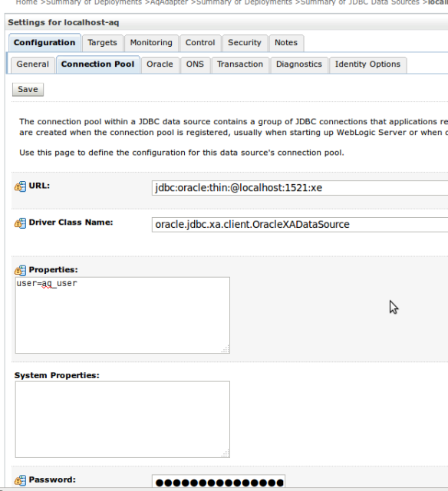
Task: Click inside the Properties text area
Action: coord(123,315)
